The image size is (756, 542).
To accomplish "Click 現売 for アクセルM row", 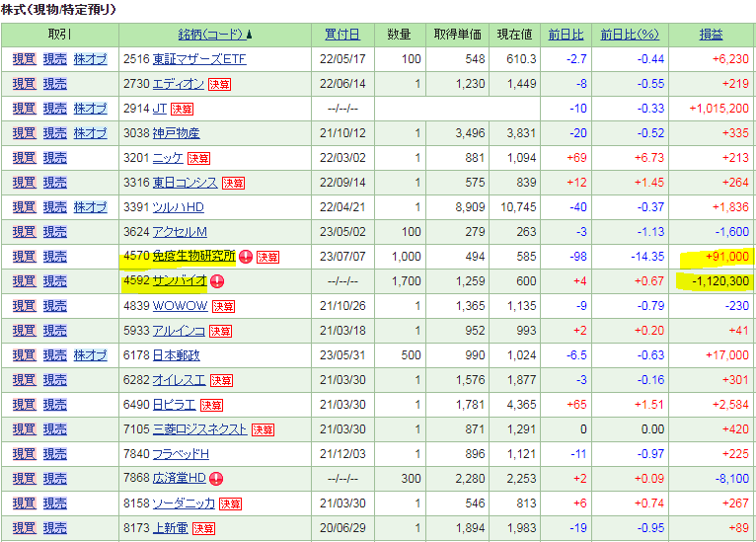I will point(55,232).
